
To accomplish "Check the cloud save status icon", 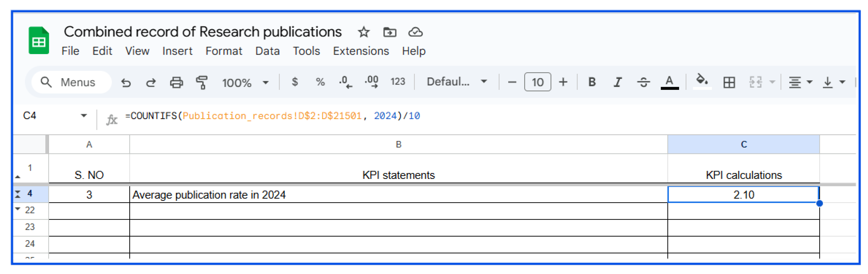I will 415,32.
